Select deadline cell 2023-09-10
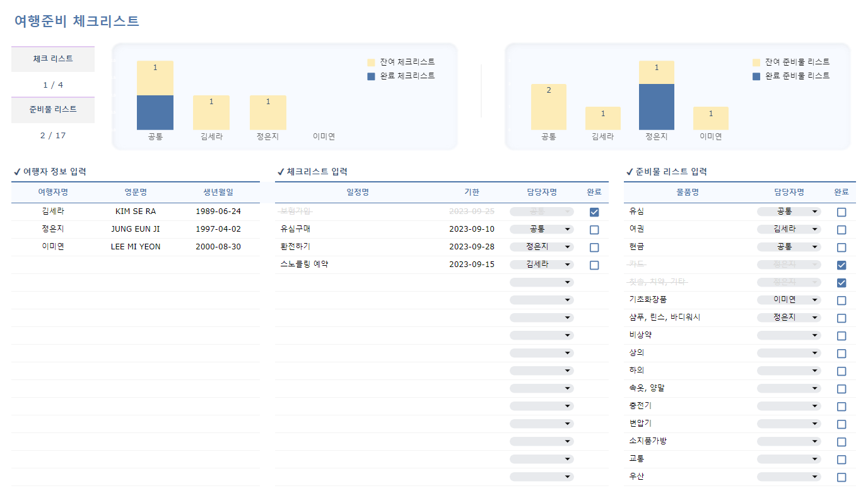868x488 pixels. [472, 229]
